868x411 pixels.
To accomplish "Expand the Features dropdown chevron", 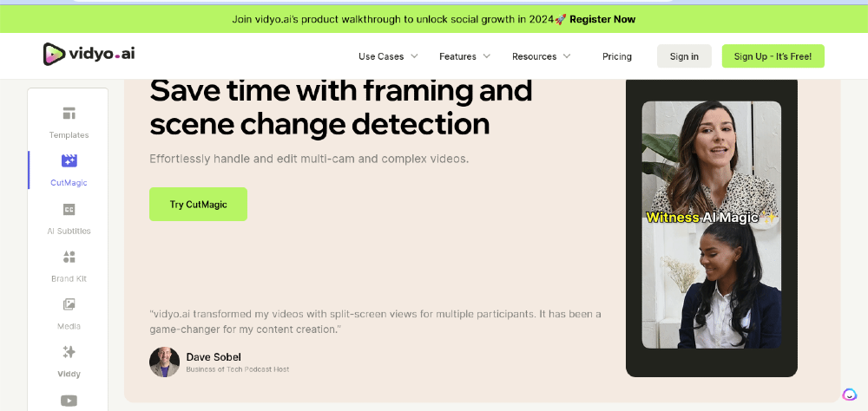I will point(487,55).
